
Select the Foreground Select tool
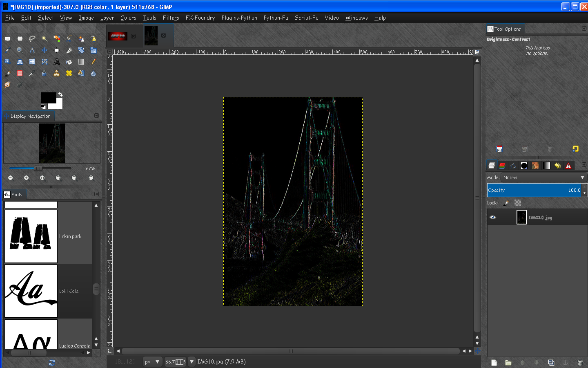coord(81,38)
